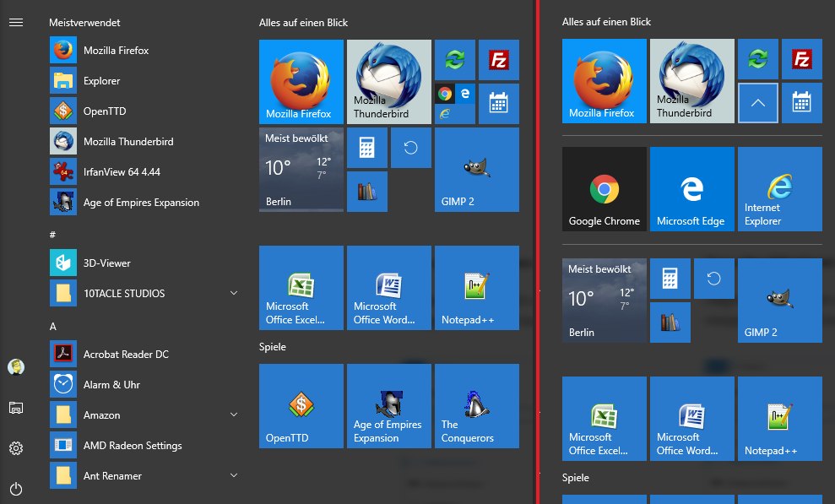Launch IrfanView 64 4.44 from the list
This screenshot has height=504, width=835.
pyautogui.click(x=144, y=172)
